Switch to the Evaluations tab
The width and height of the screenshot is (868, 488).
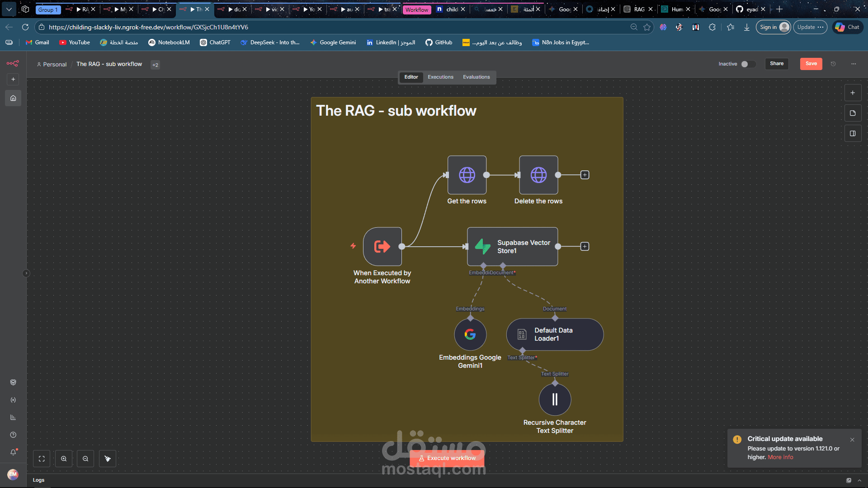pyautogui.click(x=476, y=77)
